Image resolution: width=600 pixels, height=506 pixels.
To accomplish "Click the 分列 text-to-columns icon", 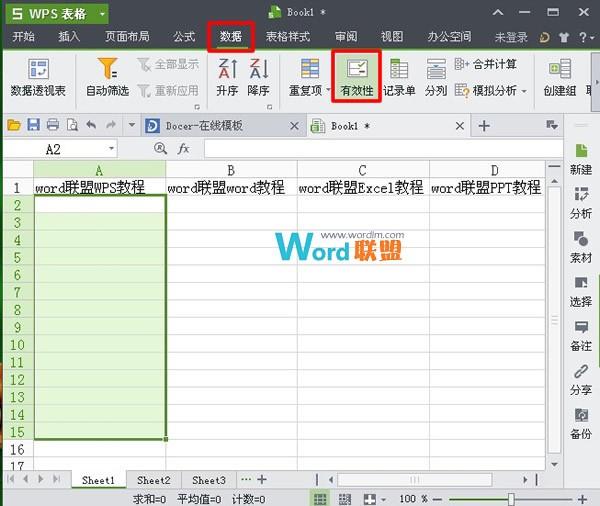I will point(436,77).
